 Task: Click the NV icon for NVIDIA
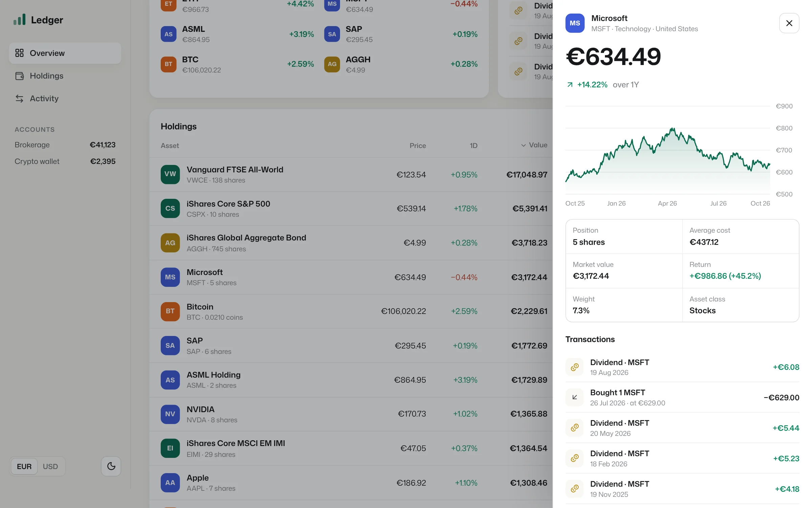click(170, 414)
